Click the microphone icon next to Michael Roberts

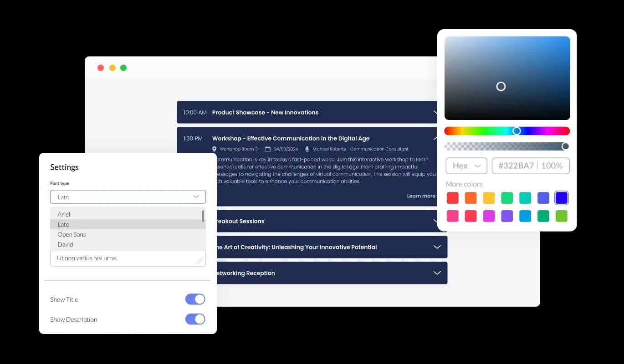307,149
